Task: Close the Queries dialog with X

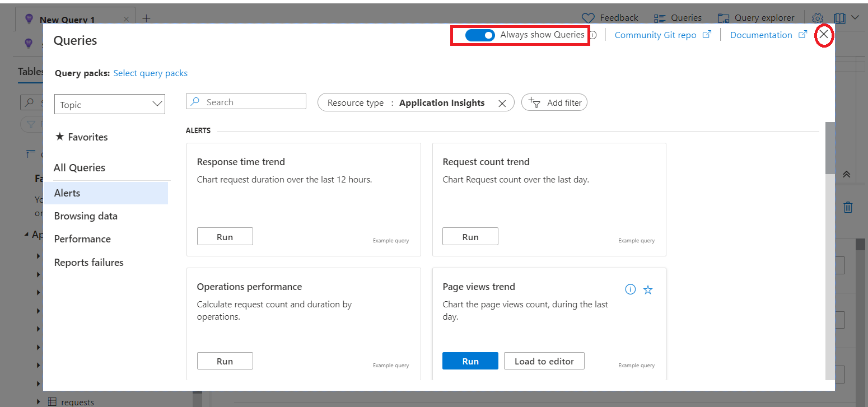Action: (824, 35)
